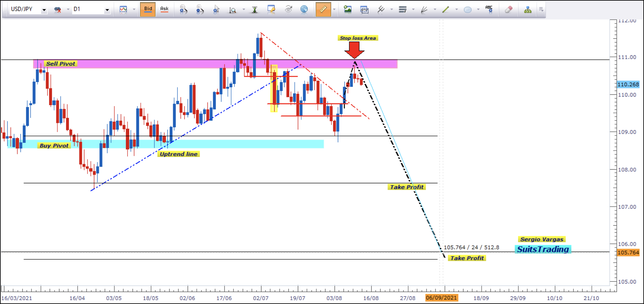Click the add text label ABC tool
This screenshot has width=644, height=304.
pyautogui.click(x=489, y=9)
